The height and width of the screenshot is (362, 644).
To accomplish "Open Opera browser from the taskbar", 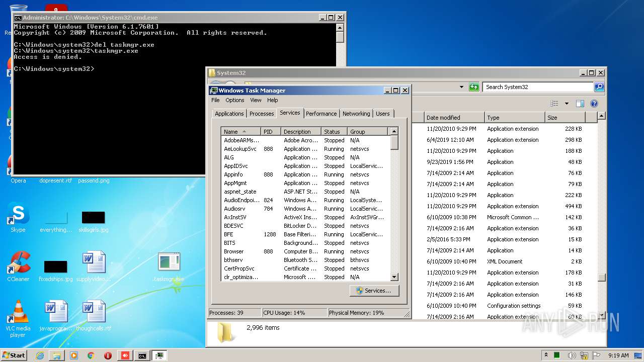I will coord(108,355).
